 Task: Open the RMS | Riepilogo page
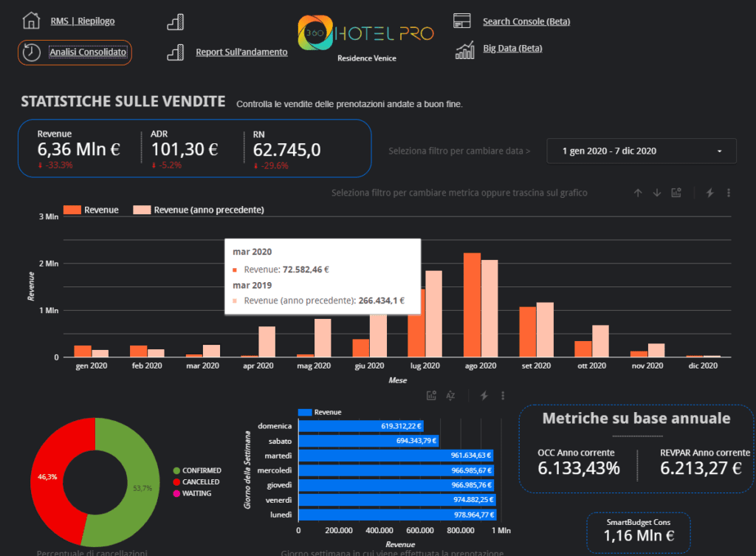click(83, 21)
